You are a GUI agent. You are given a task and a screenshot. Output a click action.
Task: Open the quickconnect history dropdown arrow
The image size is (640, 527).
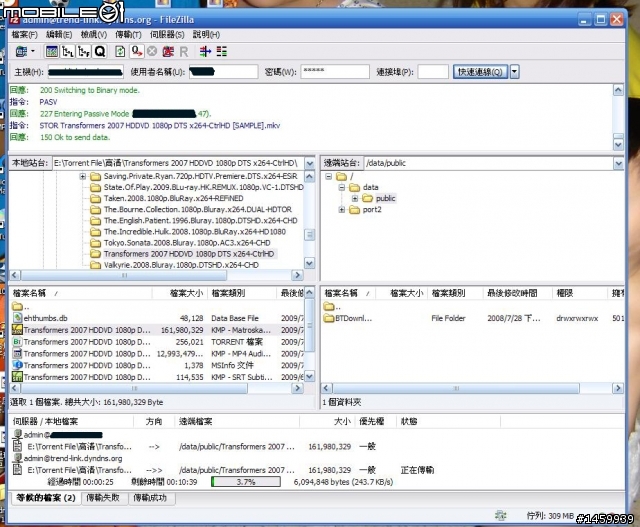pos(514,72)
